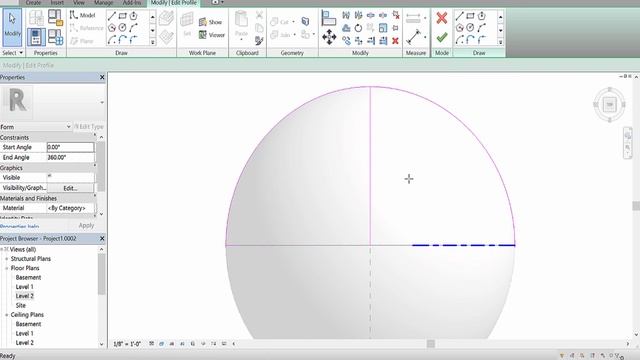Image resolution: width=640 pixels, height=360 pixels.
Task: Activate the Move tool
Action: 329,38
